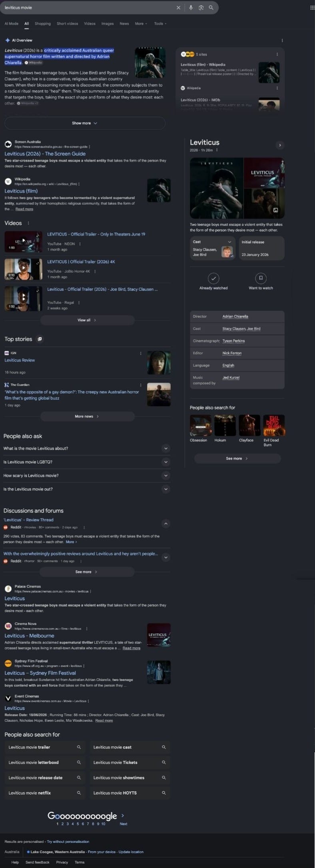See more related movies in knowledge panel
This screenshot has width=315, height=868.
coord(237,459)
